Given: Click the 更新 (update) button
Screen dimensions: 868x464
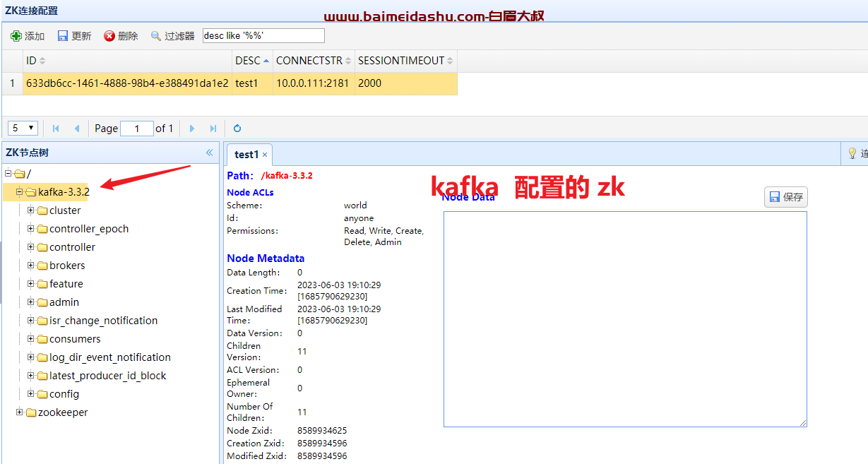Looking at the screenshot, I should pos(74,36).
